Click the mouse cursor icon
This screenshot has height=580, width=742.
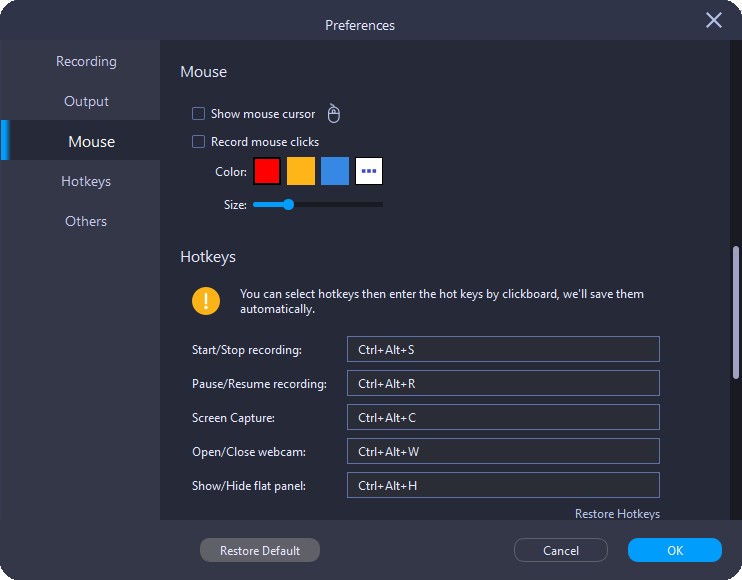point(334,114)
